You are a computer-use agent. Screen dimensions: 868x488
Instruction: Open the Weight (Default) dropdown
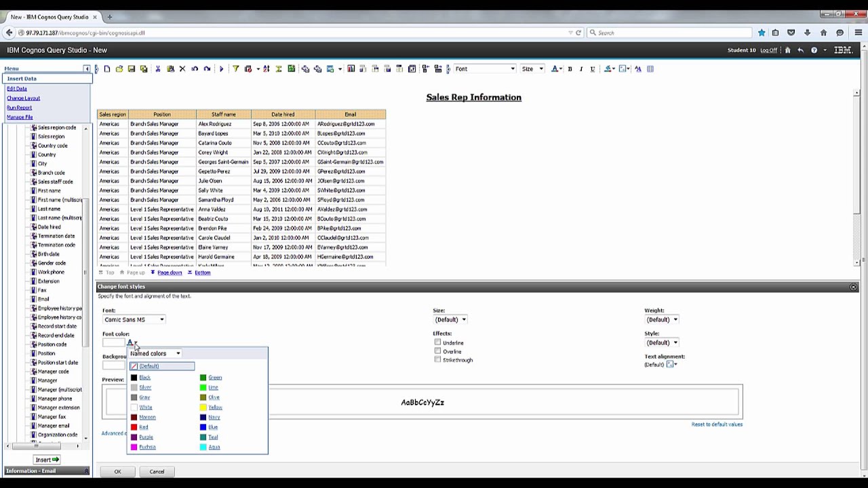[x=661, y=319]
